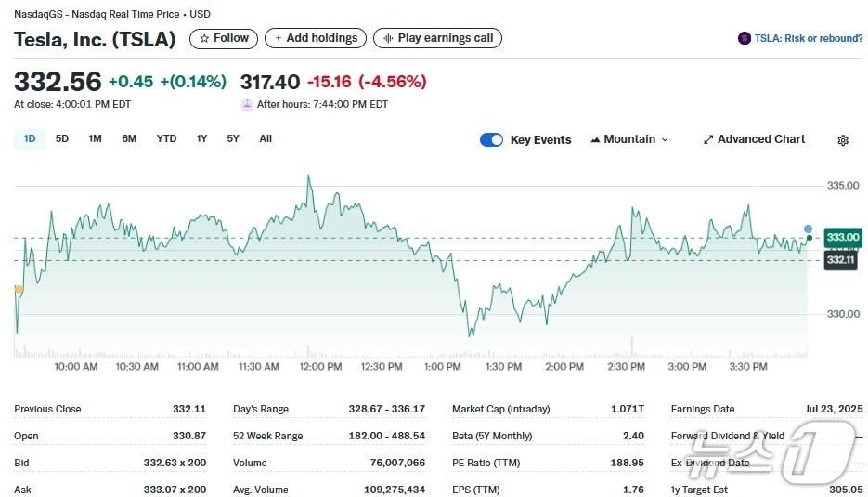Click the plus icon on Add holdings
868x497 pixels.
pyautogui.click(x=278, y=38)
